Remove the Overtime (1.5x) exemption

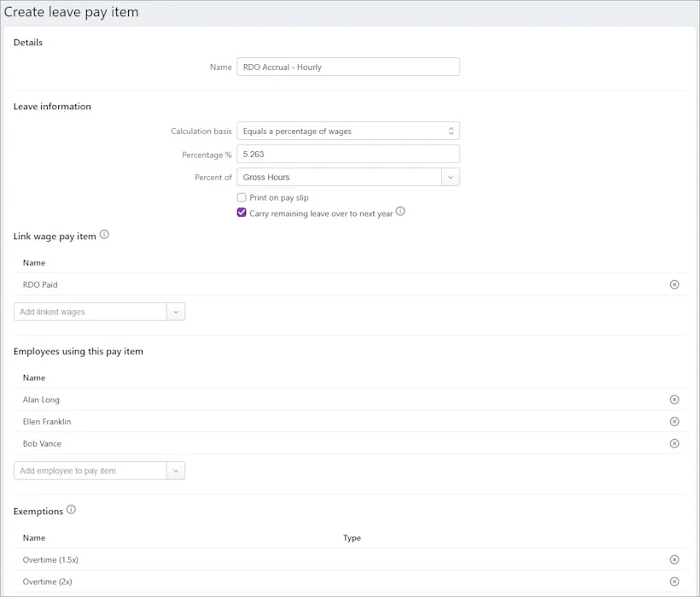pos(674,559)
